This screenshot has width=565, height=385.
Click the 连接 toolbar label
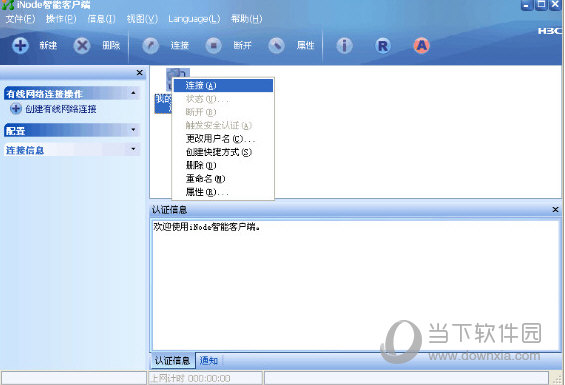click(180, 45)
